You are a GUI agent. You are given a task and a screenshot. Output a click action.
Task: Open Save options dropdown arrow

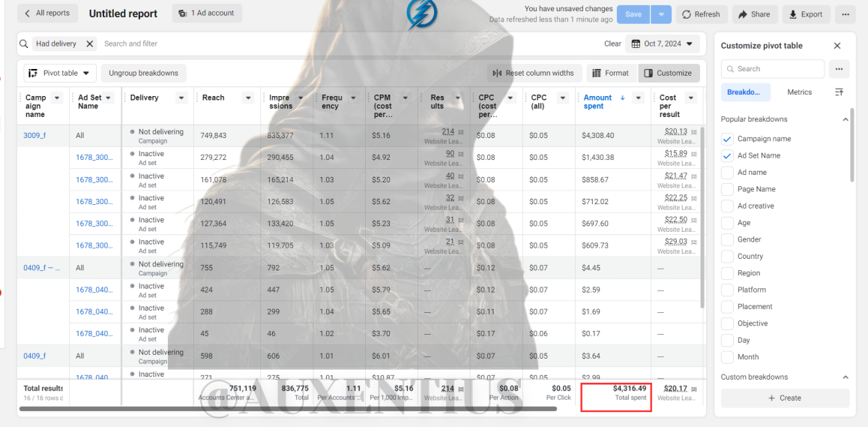(x=661, y=14)
